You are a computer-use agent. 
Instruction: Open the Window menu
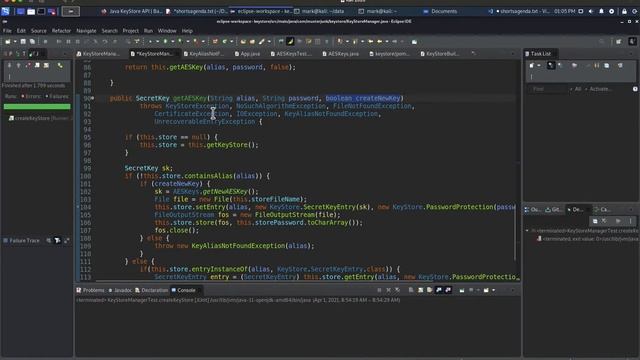167,31
